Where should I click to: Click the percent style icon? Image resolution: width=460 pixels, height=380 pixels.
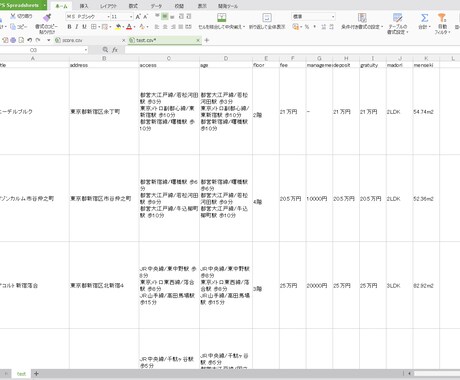click(307, 27)
